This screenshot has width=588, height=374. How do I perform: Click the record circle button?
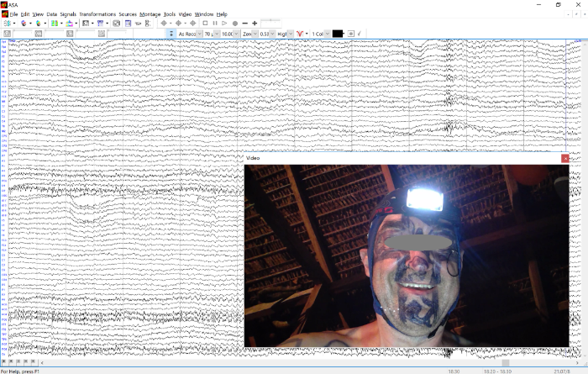pyautogui.click(x=234, y=24)
